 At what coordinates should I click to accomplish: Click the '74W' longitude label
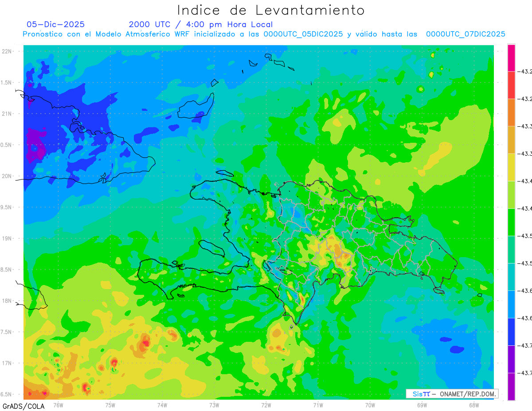coord(162,405)
